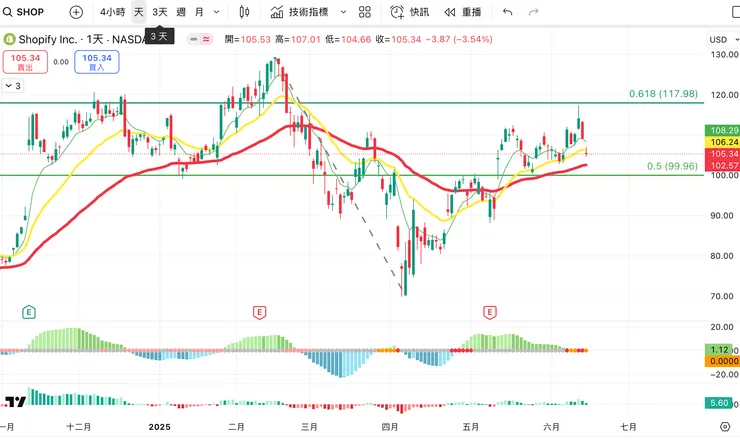This screenshot has height=441, width=740.
Task: Undo the last chart action
Action: coord(508,12)
